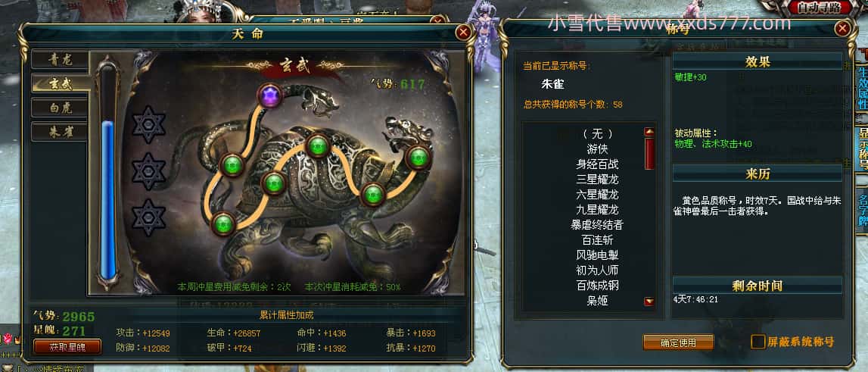
Task: Click the title list scroll-down arrow
Action: 649,302
